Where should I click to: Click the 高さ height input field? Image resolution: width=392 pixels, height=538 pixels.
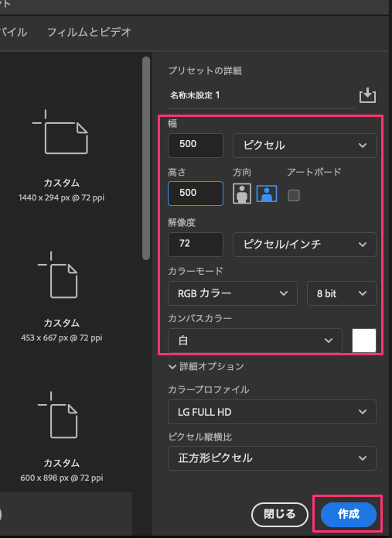[196, 194]
